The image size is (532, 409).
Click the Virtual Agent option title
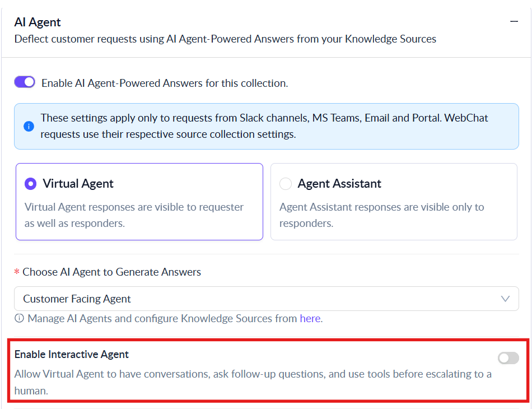coord(78,184)
